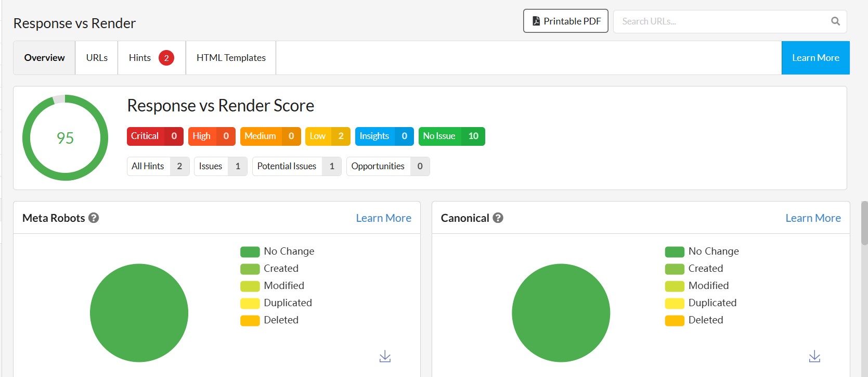Click the blue Learn More button
This screenshot has width=868, height=377.
[x=815, y=58]
